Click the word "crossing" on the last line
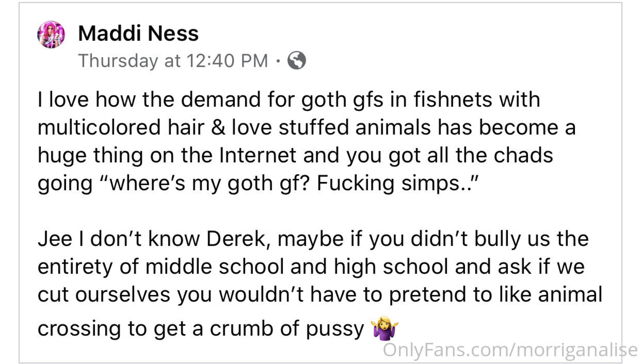 (79, 329)
